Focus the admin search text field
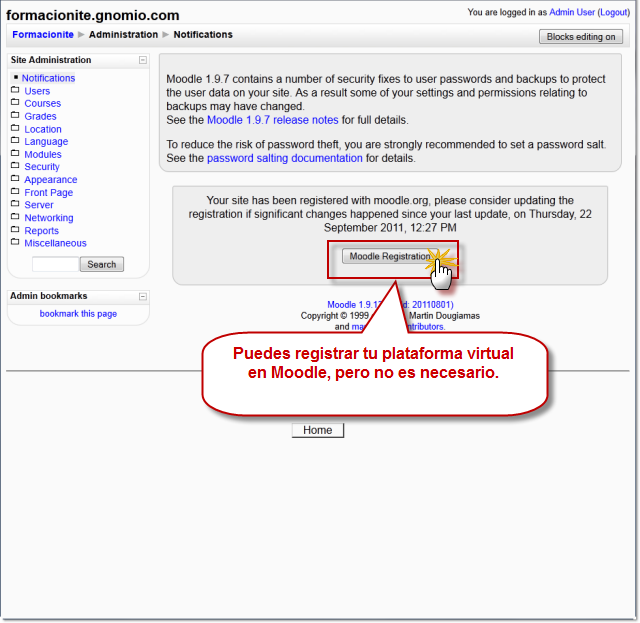Image resolution: width=640 pixels, height=623 pixels. coord(55,264)
